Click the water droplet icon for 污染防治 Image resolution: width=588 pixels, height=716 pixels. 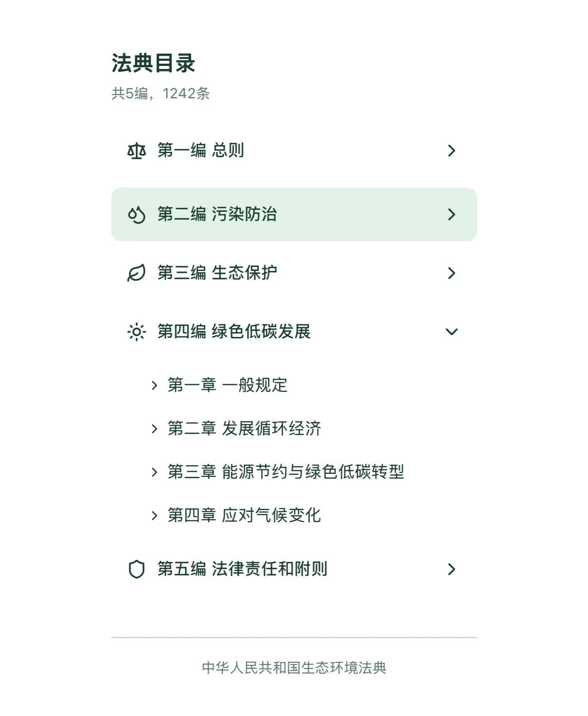(x=136, y=214)
